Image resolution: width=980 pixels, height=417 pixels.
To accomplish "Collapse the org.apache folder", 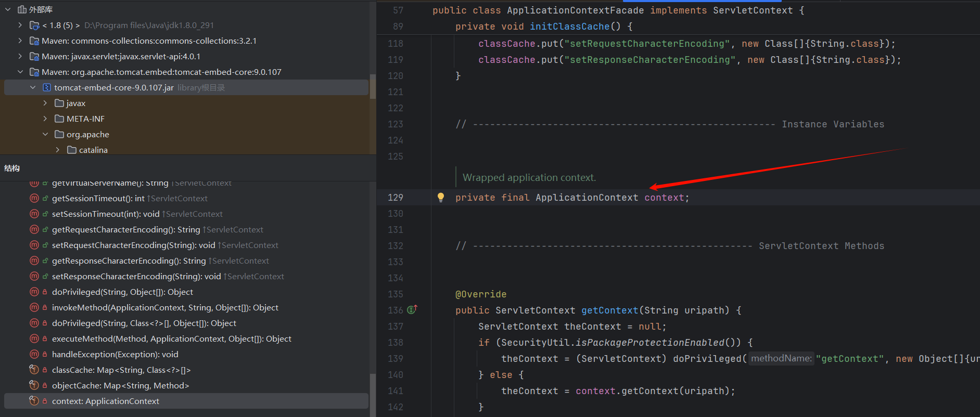I will point(45,134).
